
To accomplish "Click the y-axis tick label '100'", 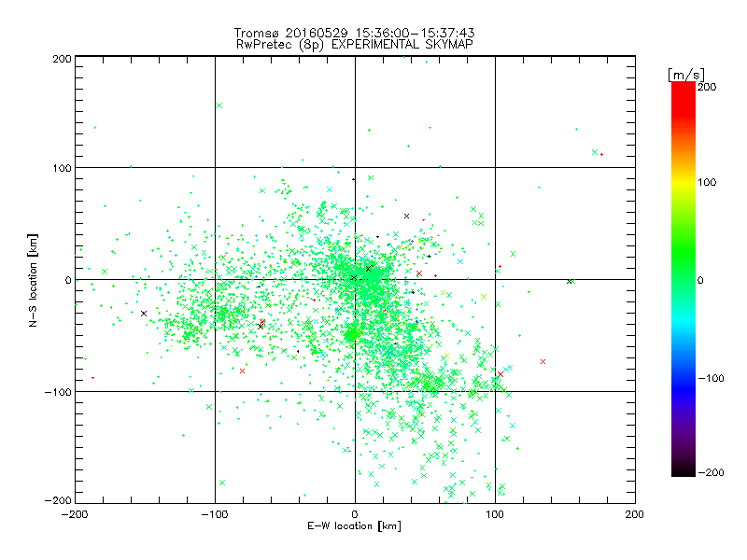I will coord(62,168).
